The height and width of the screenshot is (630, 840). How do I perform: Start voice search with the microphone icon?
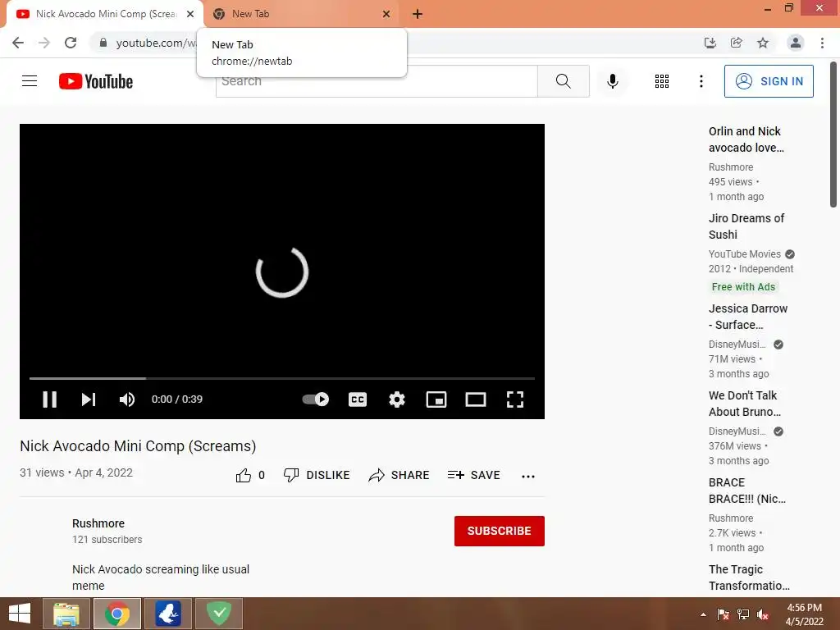tap(612, 81)
